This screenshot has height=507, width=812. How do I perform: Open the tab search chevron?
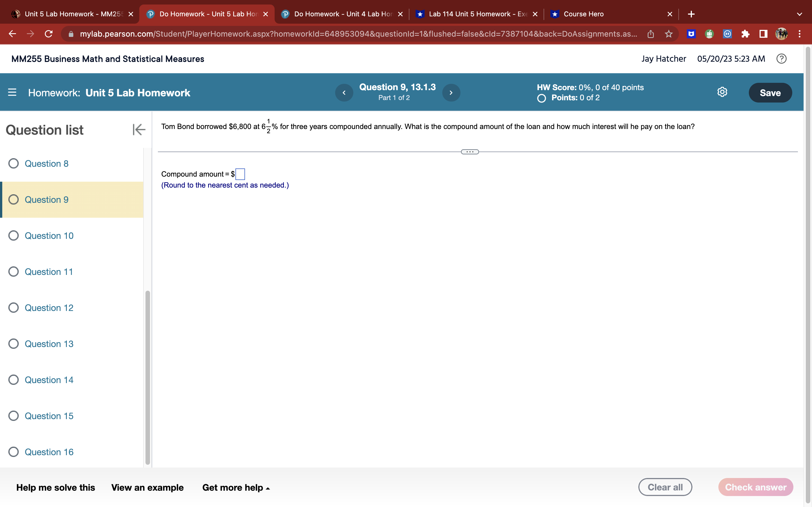click(x=800, y=14)
